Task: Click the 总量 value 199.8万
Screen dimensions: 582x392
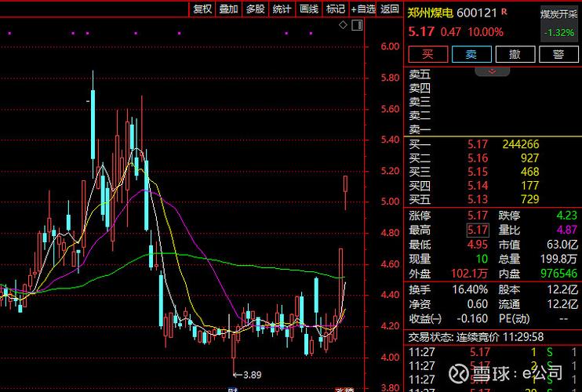Action: click(559, 259)
